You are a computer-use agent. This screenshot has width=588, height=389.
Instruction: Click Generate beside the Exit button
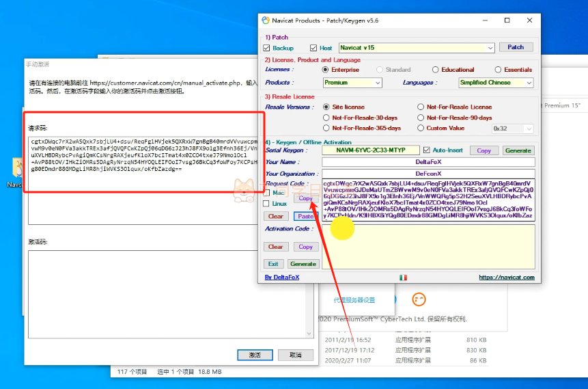coord(303,264)
